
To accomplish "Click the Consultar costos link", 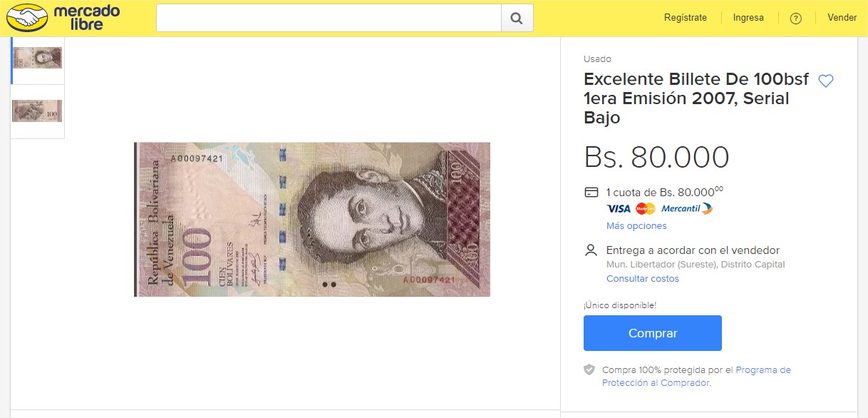I will click(643, 279).
